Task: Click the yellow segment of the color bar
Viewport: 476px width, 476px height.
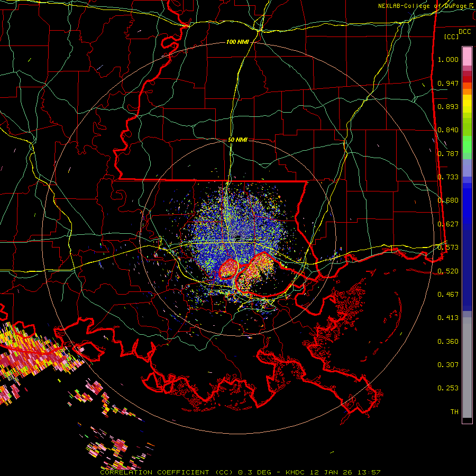Action: click(x=467, y=104)
